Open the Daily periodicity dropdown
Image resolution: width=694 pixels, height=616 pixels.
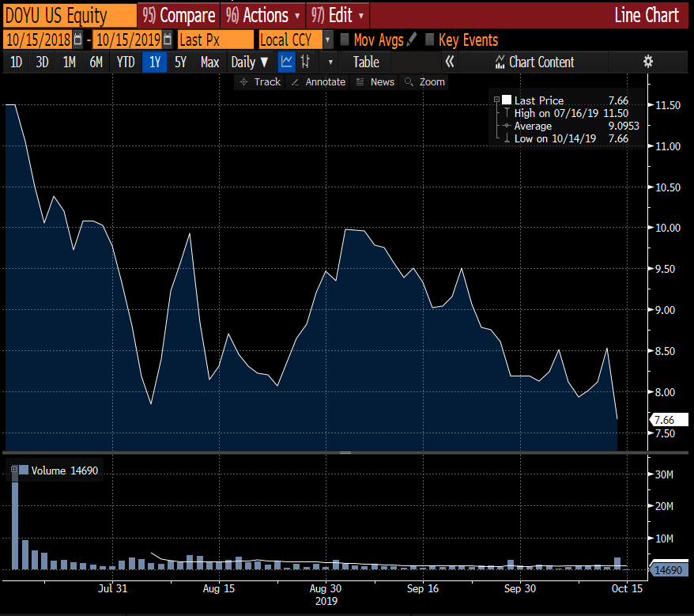(x=250, y=62)
